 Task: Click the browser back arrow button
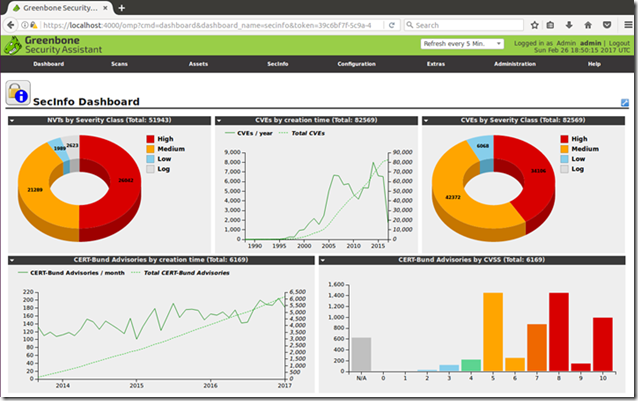tap(11, 25)
